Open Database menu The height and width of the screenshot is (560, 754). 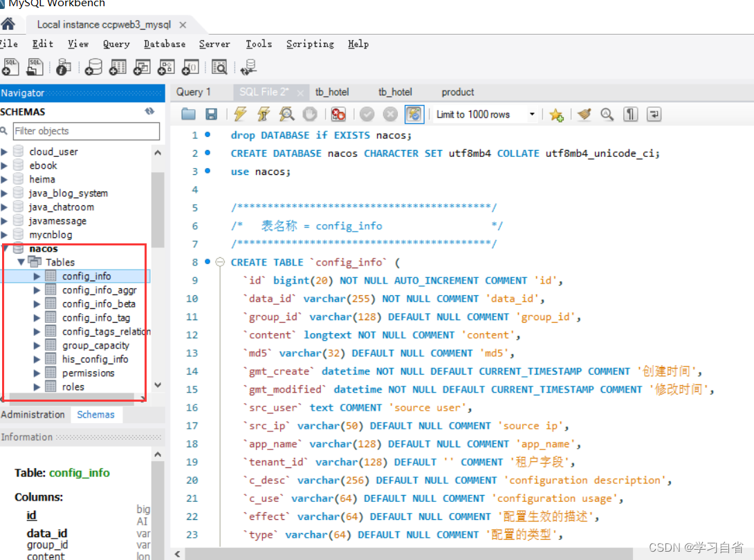point(165,44)
